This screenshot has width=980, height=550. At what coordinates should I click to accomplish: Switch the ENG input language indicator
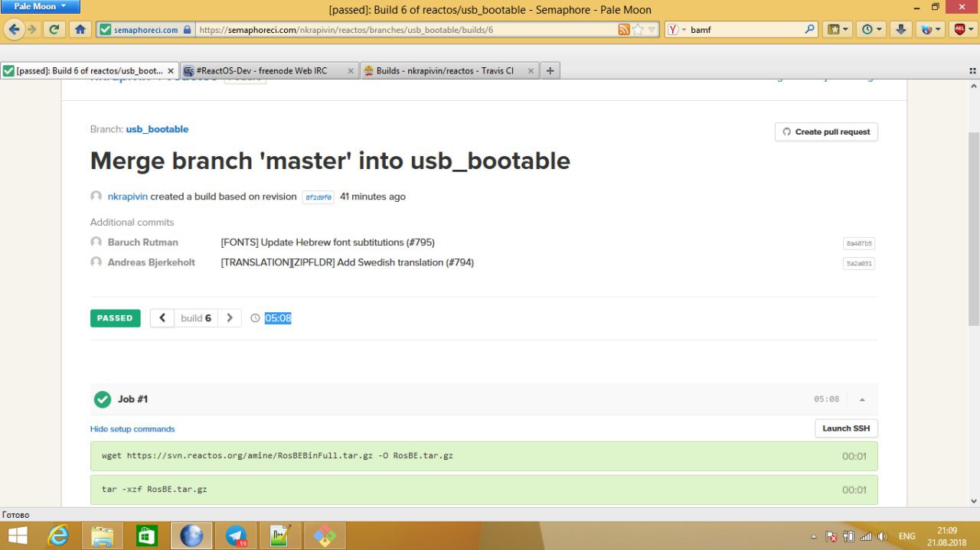[907, 536]
